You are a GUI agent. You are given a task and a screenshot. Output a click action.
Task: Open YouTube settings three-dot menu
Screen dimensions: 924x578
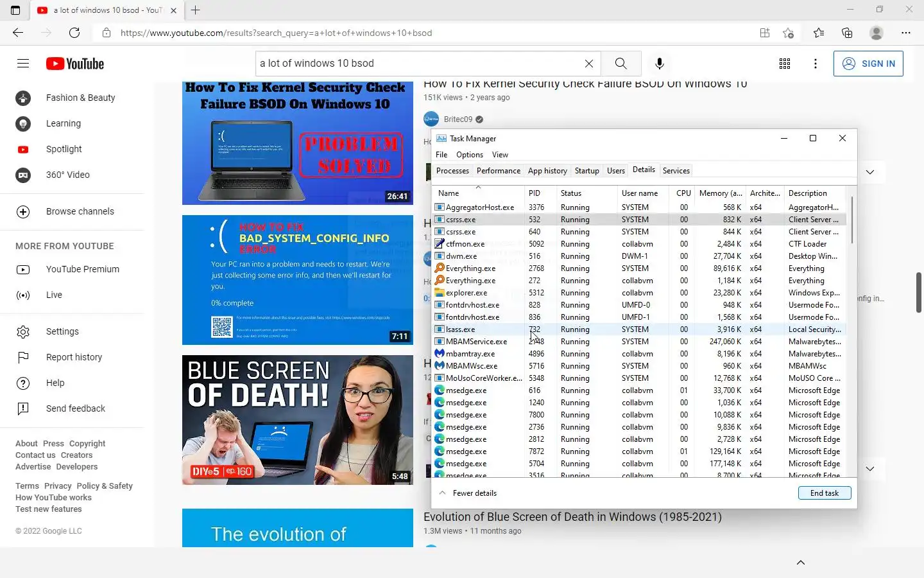tap(816, 64)
